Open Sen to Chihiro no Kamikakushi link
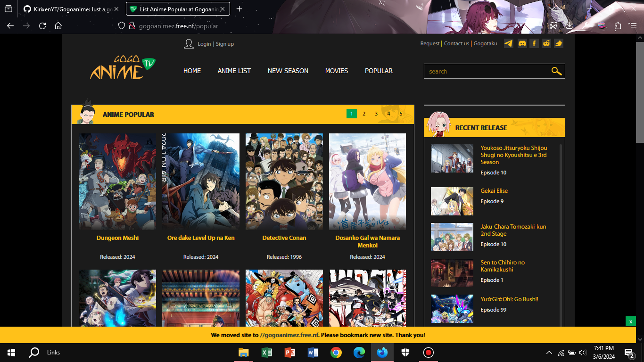644x362 pixels. [503, 266]
